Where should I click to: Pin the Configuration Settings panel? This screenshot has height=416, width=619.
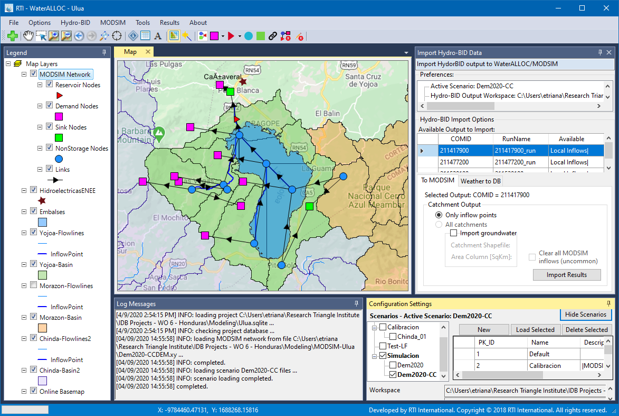click(608, 304)
